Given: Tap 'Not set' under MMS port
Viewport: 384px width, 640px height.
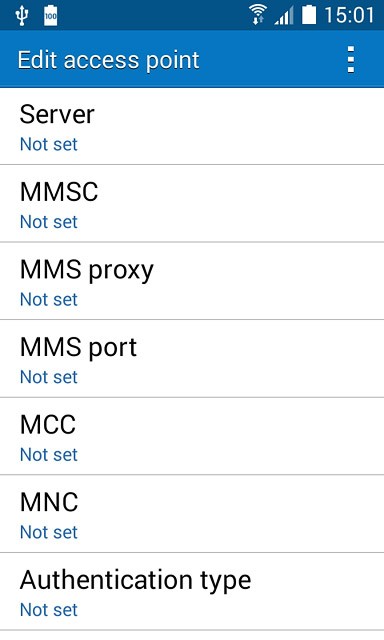Looking at the screenshot, I should click(49, 377).
